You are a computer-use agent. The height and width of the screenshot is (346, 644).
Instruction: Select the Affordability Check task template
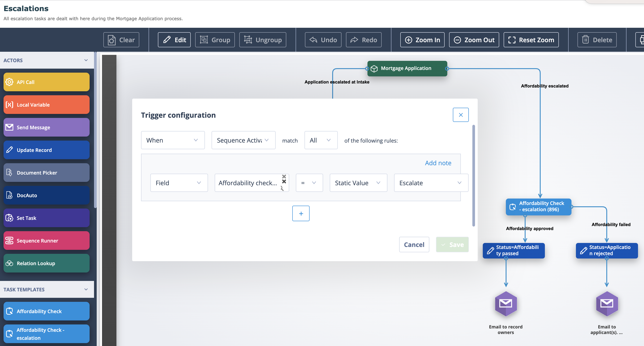47,311
